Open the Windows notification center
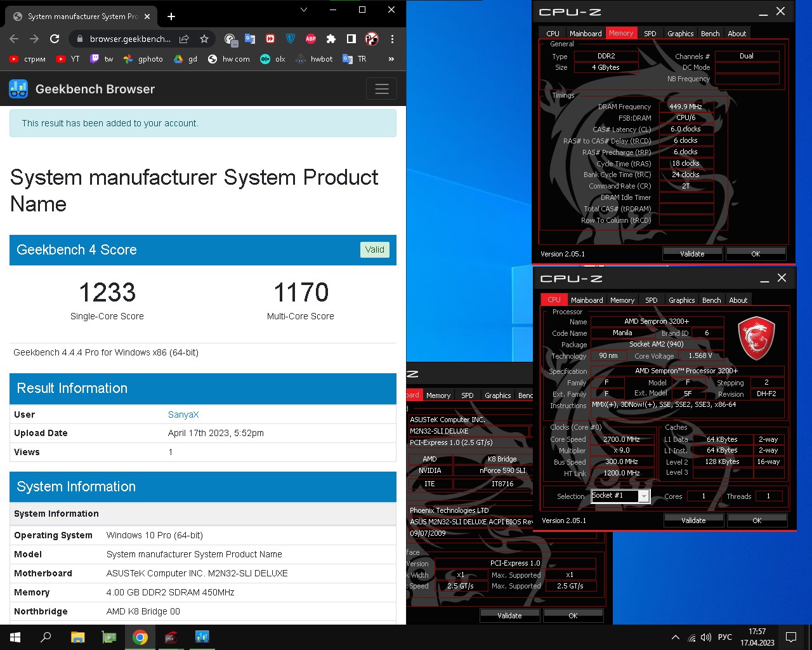 pyautogui.click(x=791, y=637)
